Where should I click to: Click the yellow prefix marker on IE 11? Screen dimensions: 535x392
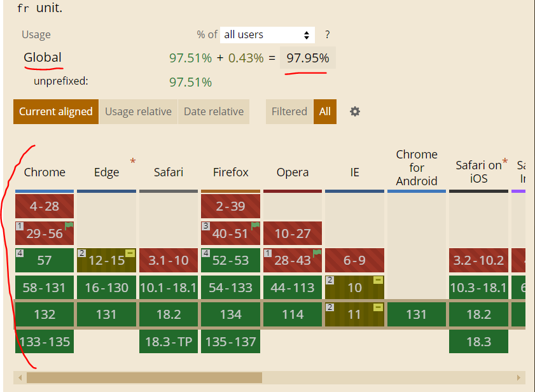tap(378, 307)
